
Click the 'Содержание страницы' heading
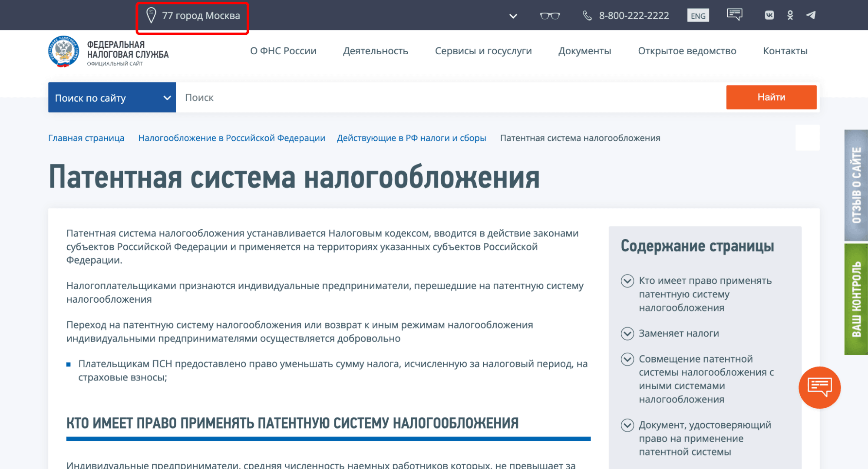[x=697, y=246]
